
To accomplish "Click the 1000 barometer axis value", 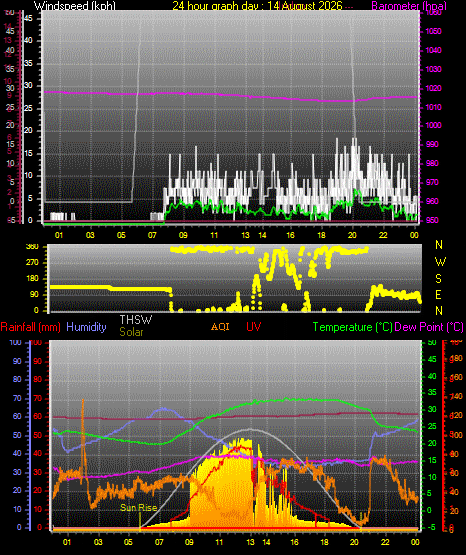I will 433,125.
